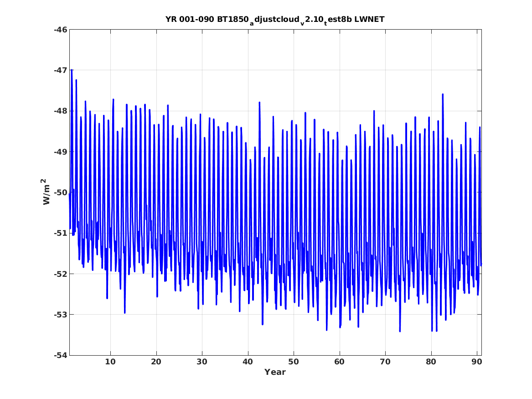Viewport: 532px width, 399px height.
Task: Select the 'W/m2' y-axis label
Action: point(46,192)
